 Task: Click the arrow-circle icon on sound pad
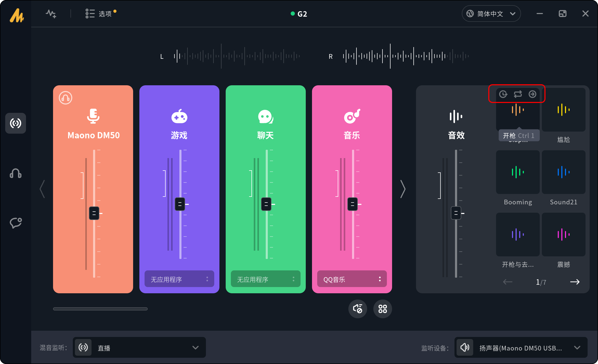[x=532, y=94]
